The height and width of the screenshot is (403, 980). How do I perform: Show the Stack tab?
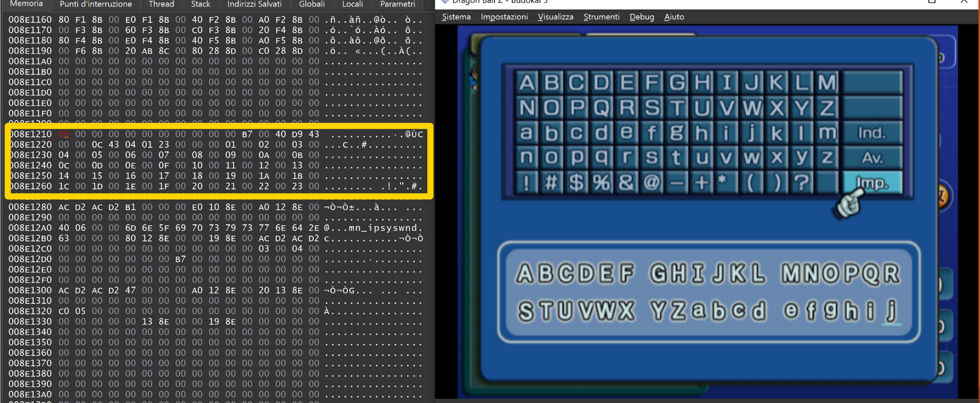[201, 4]
